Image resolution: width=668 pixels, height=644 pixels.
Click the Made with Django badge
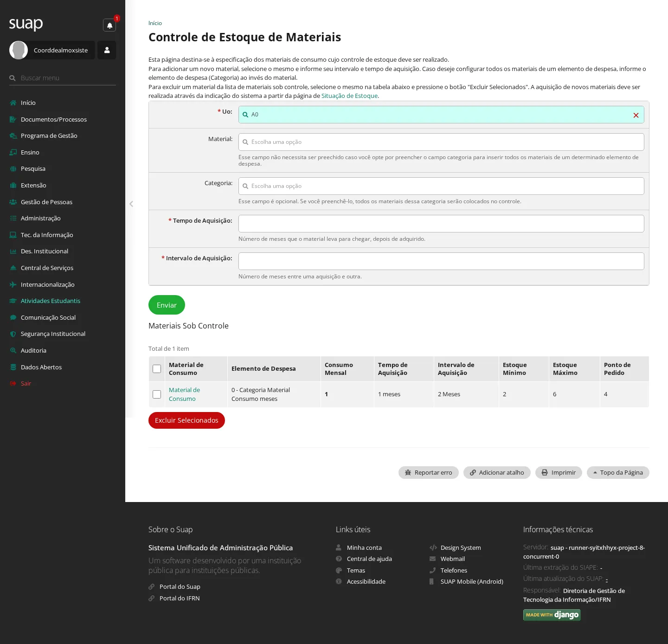click(552, 615)
